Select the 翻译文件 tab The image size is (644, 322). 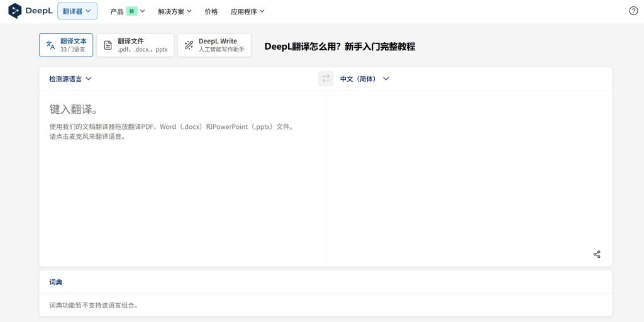[x=135, y=45]
